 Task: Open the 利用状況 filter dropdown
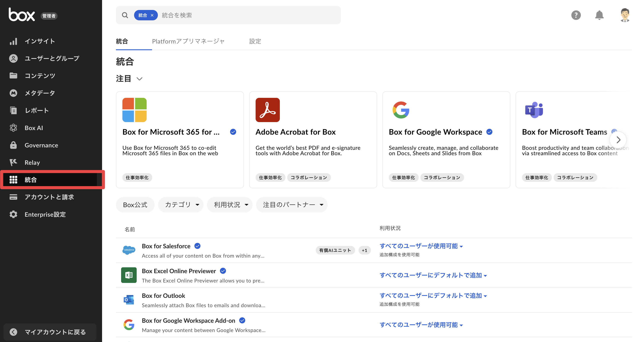click(229, 205)
